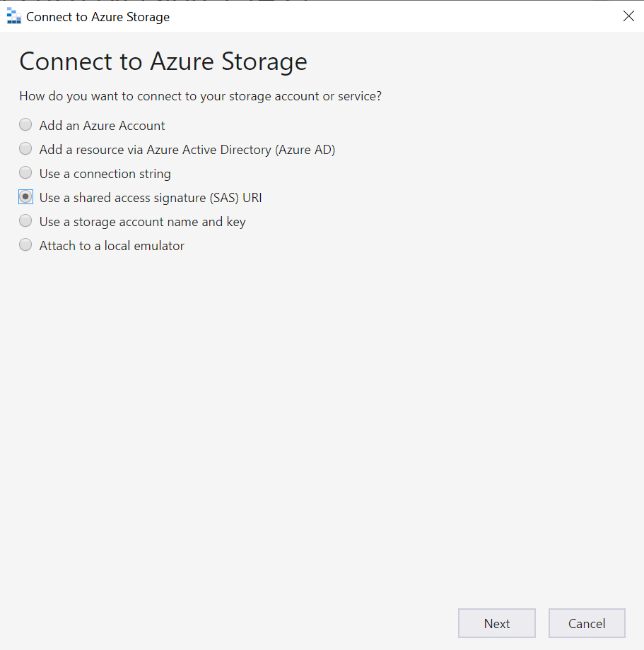Click the Next button

pos(496,623)
